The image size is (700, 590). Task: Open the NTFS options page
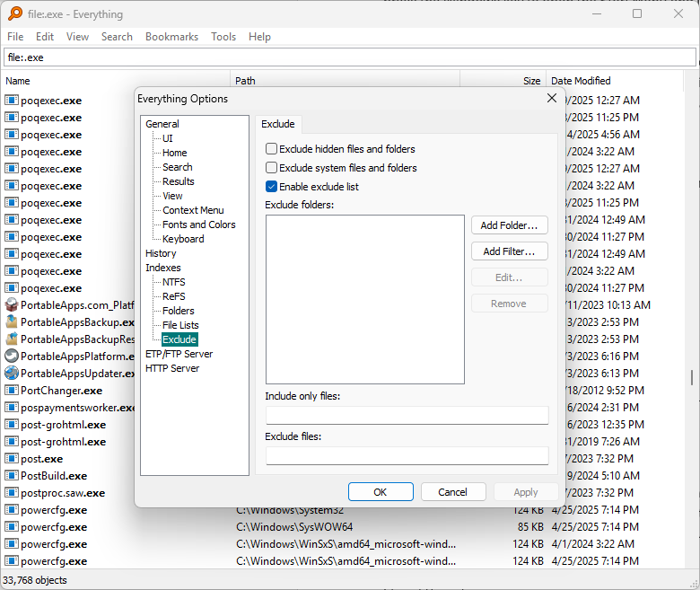pos(174,282)
